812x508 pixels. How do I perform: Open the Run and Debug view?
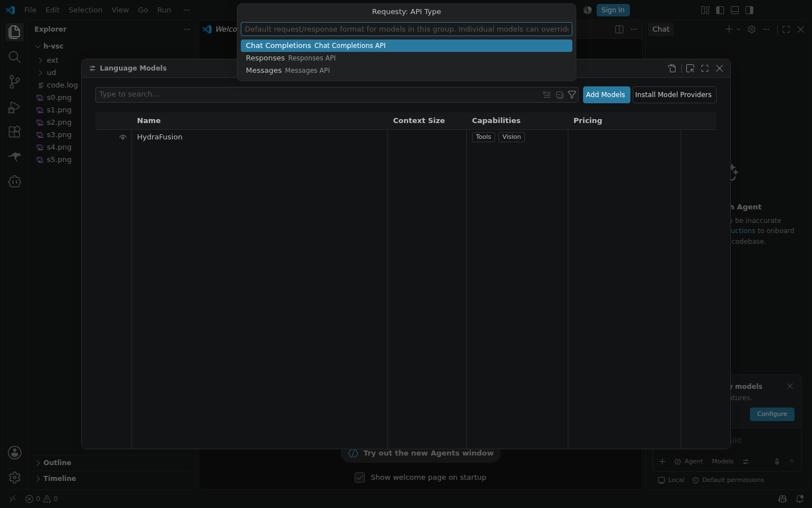coord(15,107)
